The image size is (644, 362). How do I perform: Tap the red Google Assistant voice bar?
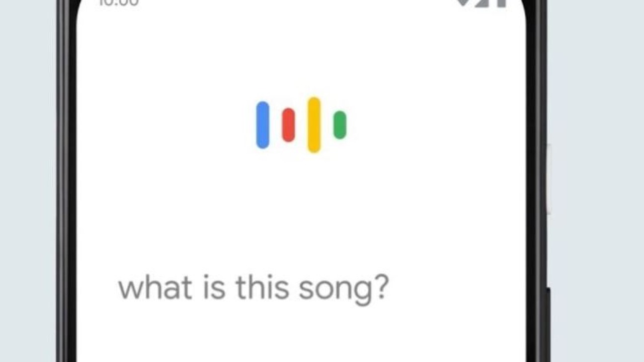pyautogui.click(x=288, y=125)
